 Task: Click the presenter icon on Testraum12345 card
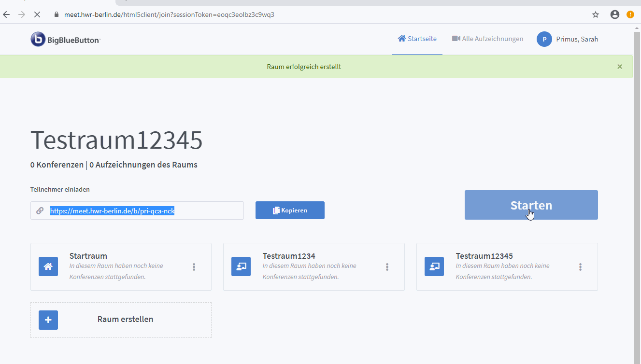click(434, 266)
